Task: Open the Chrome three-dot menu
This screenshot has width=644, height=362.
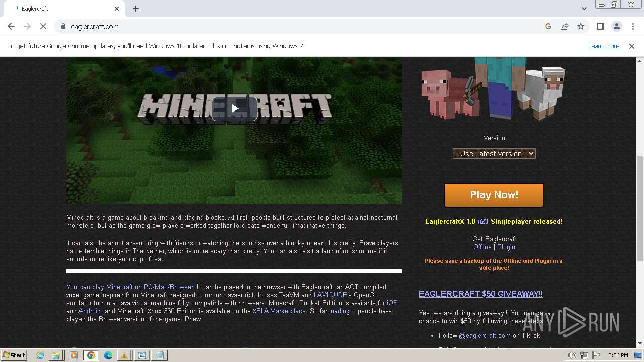Action: (x=632, y=26)
